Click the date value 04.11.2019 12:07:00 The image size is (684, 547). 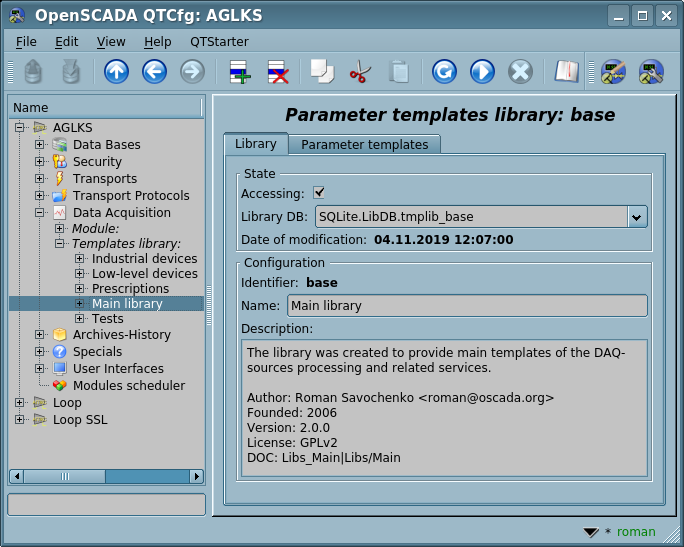[444, 239]
